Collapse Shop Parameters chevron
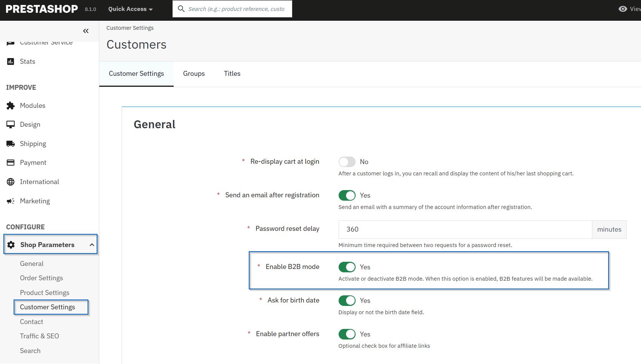 [92, 245]
